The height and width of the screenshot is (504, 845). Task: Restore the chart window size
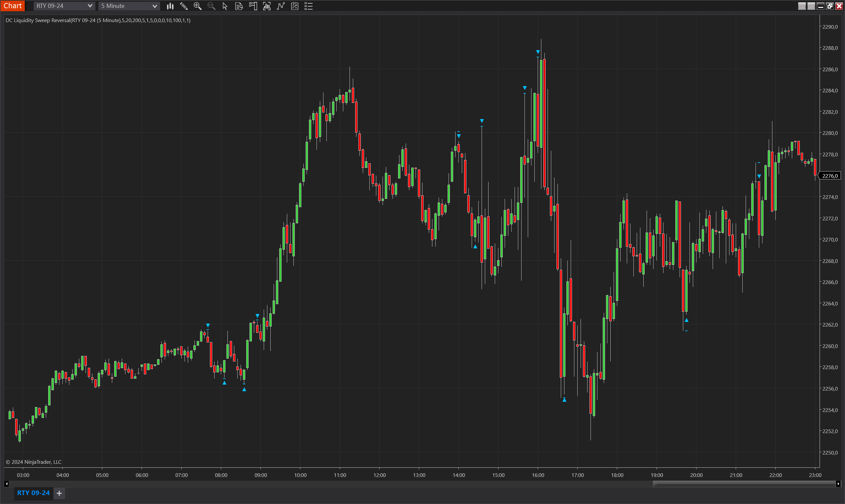click(829, 6)
